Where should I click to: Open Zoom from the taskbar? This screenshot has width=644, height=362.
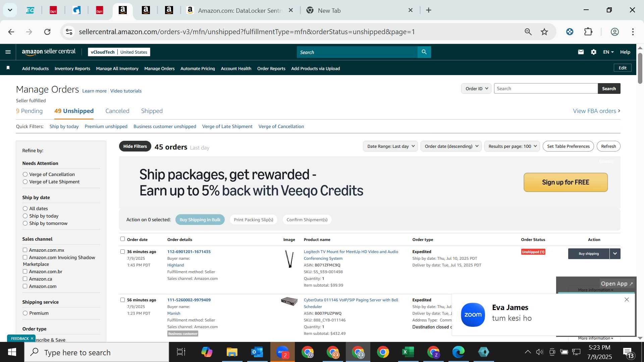click(282, 352)
